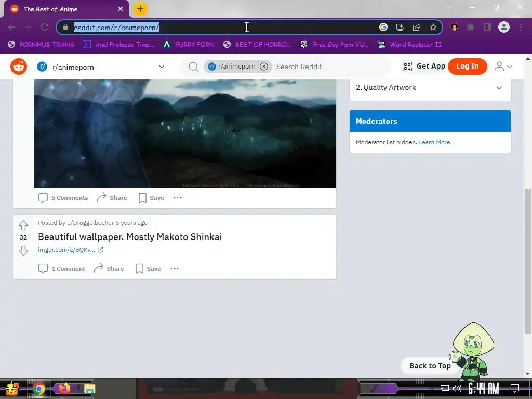Share the Beautiful wallpaper post

tap(109, 269)
